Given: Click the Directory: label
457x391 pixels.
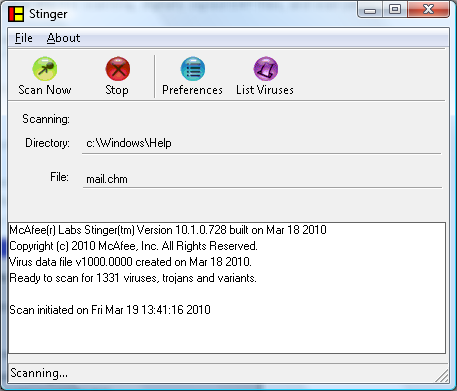Looking at the screenshot, I should tap(47, 143).
